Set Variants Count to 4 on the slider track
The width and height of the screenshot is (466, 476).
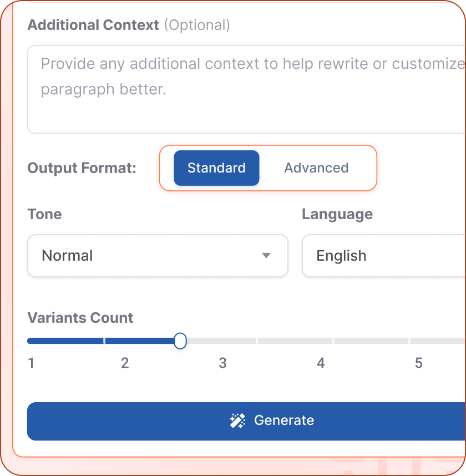321,341
